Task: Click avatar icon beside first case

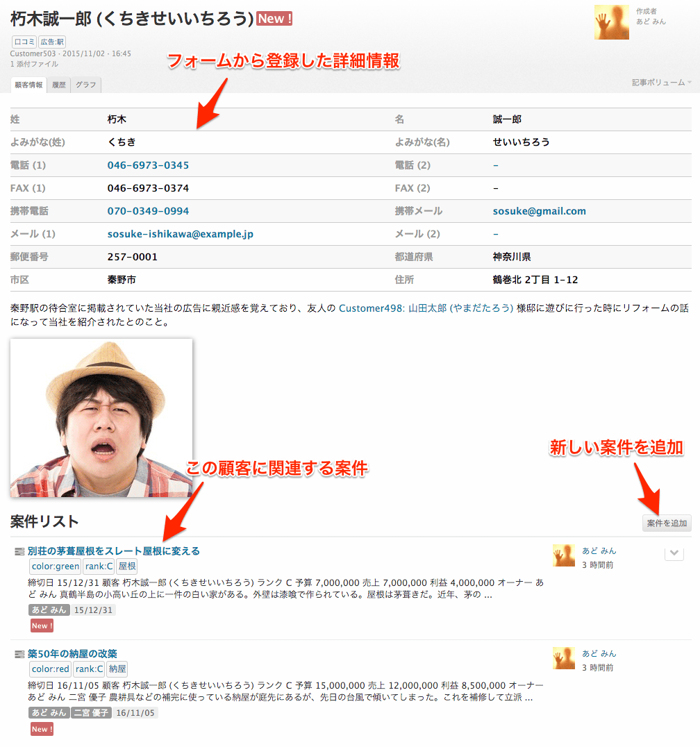Action: click(x=564, y=555)
